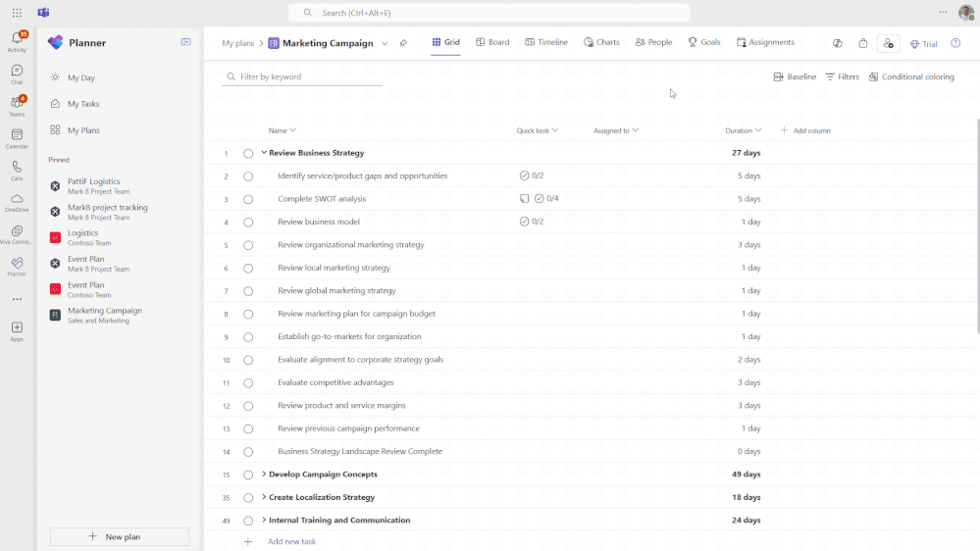
Task: Open the Calendar app icon
Action: coord(17,137)
